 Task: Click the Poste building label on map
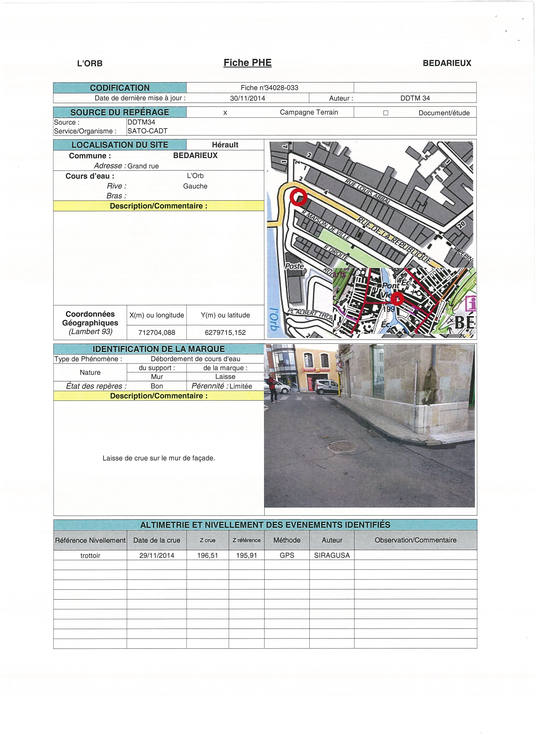tap(294, 266)
